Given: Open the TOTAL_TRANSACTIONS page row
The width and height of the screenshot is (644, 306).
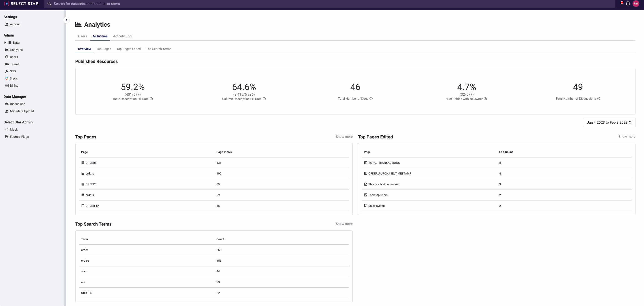Looking at the screenshot, I should 384,163.
